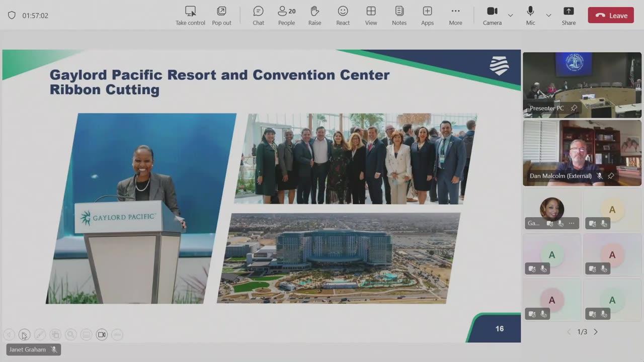The height and width of the screenshot is (362, 644).
Task: Toggle the Camera on or off
Action: coord(492,16)
